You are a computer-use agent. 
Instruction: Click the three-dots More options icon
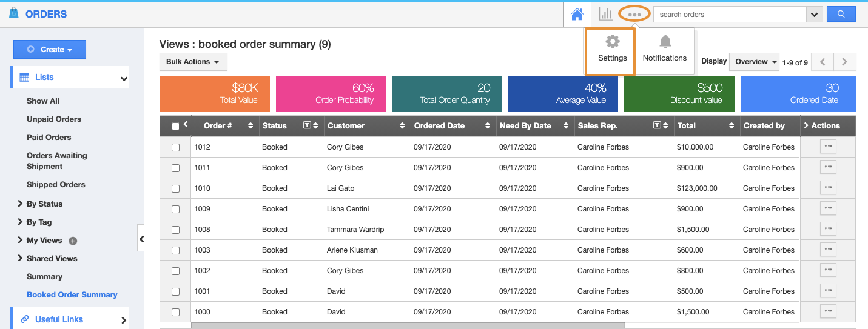pyautogui.click(x=634, y=14)
